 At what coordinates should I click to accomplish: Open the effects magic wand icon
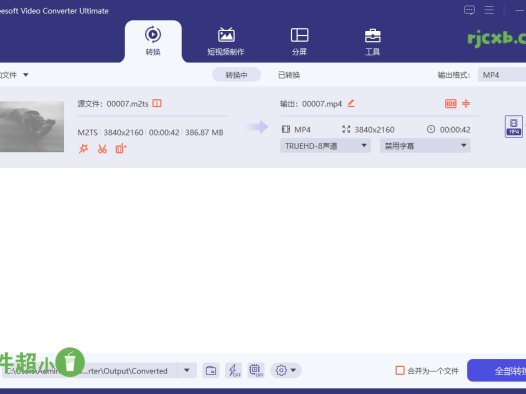[x=83, y=149]
